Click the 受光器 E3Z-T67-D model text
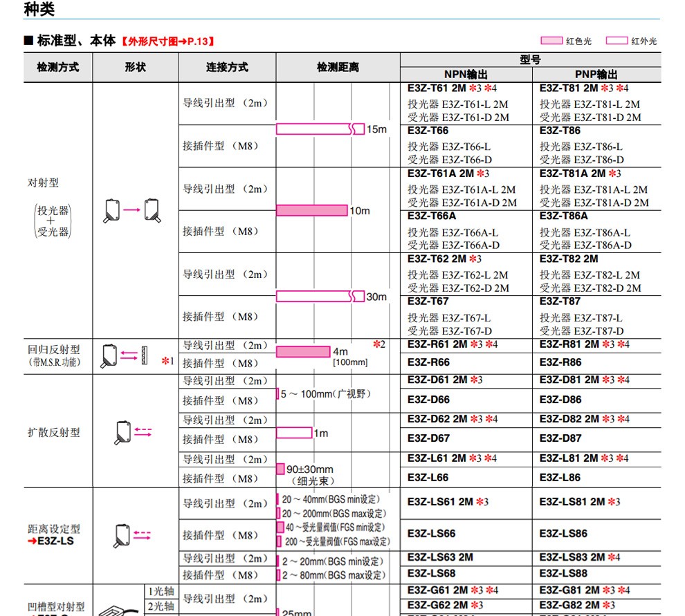Screen dimensions: 685x616 click(450, 331)
